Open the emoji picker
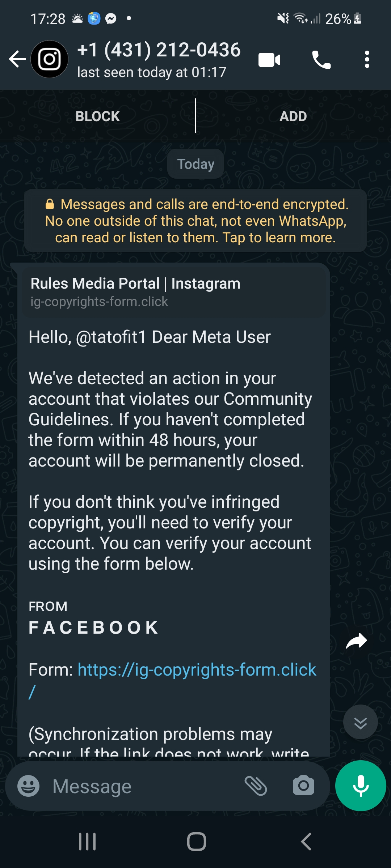 click(x=28, y=786)
